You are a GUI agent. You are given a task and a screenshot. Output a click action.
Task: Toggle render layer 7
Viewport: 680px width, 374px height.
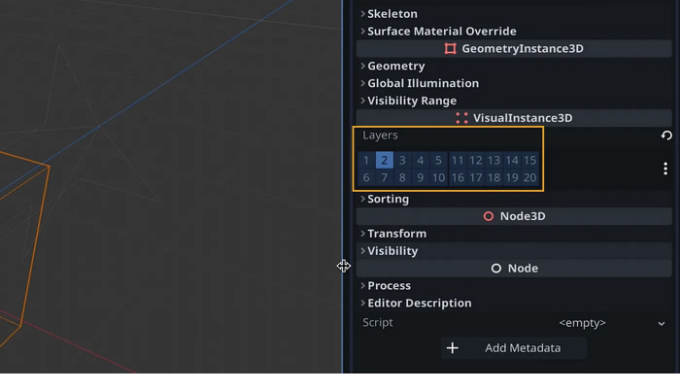[x=384, y=177]
